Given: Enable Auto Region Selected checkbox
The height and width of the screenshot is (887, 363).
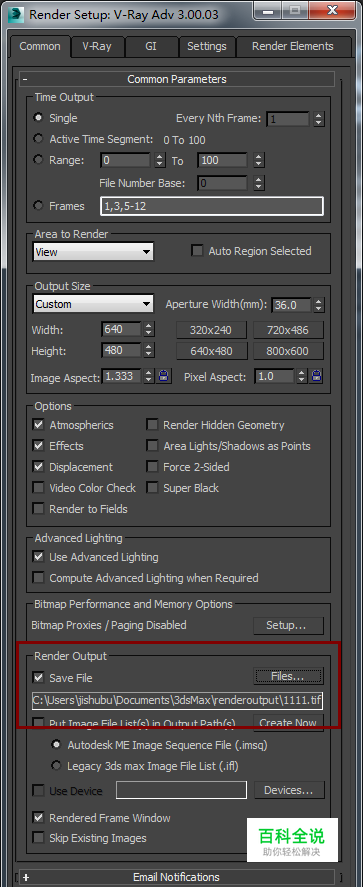Looking at the screenshot, I should coord(197,251).
